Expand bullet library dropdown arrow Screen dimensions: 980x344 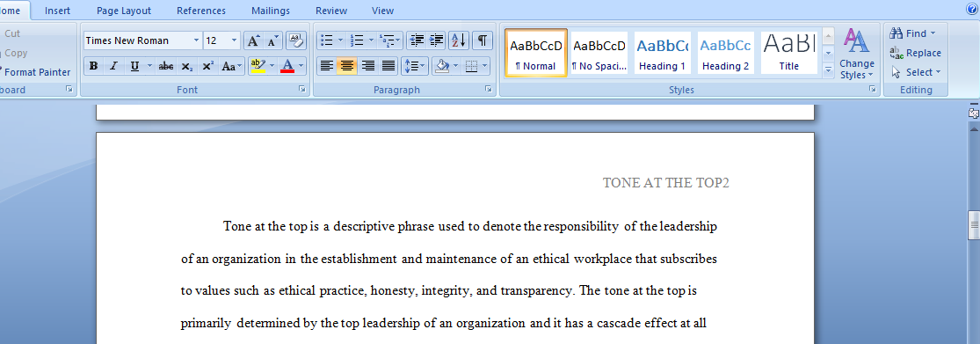(341, 40)
